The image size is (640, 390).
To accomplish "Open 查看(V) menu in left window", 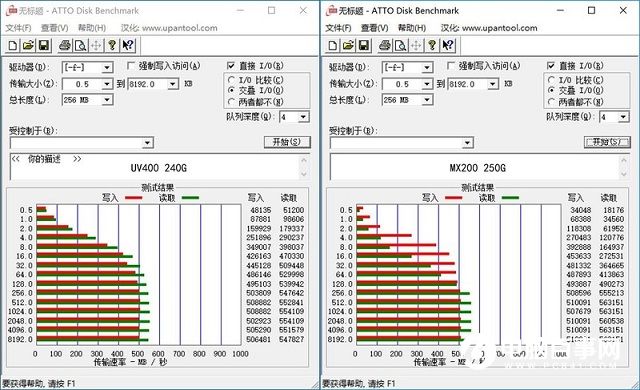I will tap(54, 28).
